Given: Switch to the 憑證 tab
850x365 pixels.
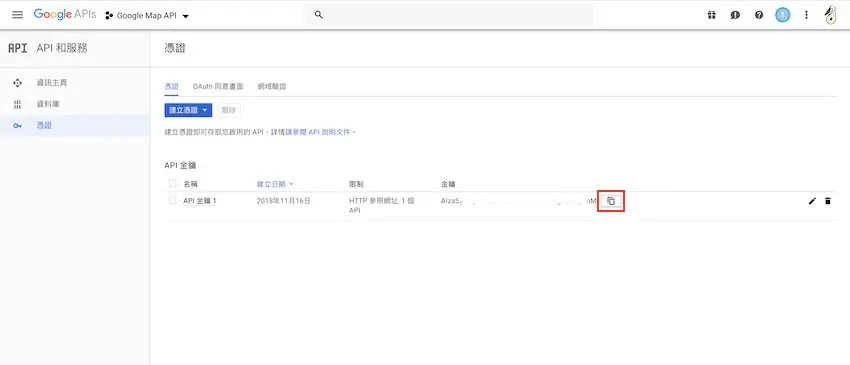Looking at the screenshot, I should tap(171, 87).
